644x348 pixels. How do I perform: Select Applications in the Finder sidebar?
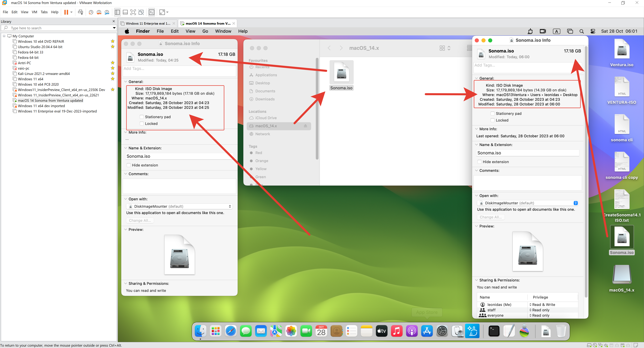266,75
